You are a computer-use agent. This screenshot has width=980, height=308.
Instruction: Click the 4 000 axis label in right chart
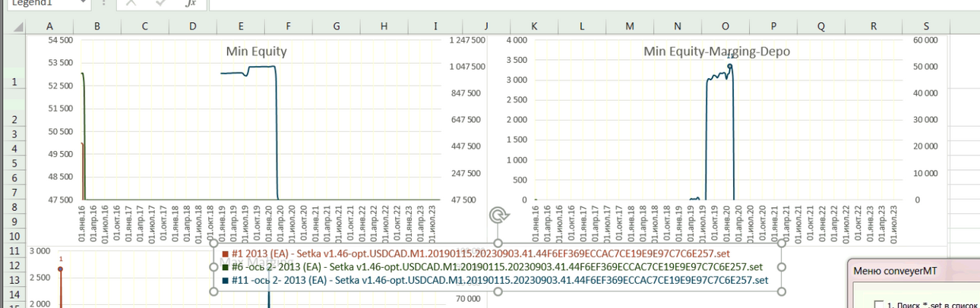click(x=516, y=39)
